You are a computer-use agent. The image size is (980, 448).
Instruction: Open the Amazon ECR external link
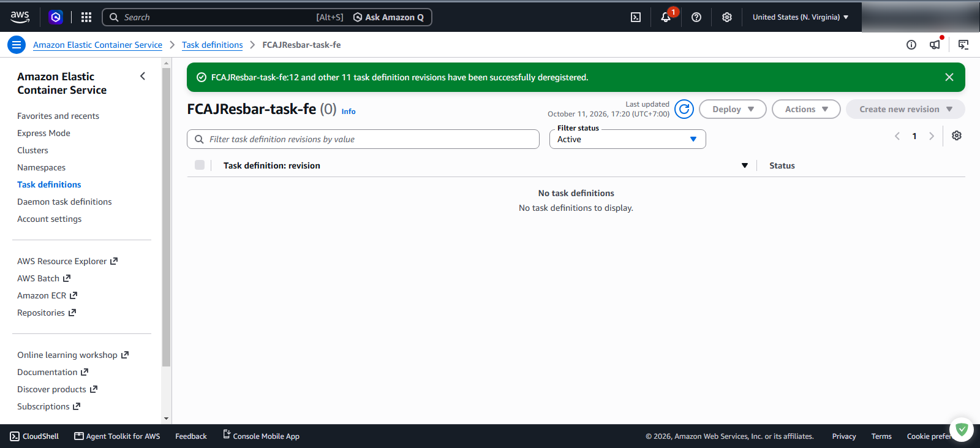pyautogui.click(x=47, y=295)
